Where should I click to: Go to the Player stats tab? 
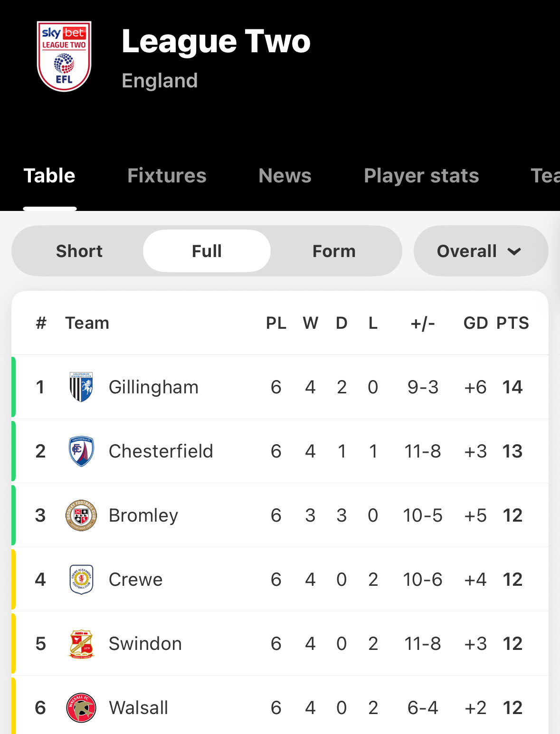[421, 176]
